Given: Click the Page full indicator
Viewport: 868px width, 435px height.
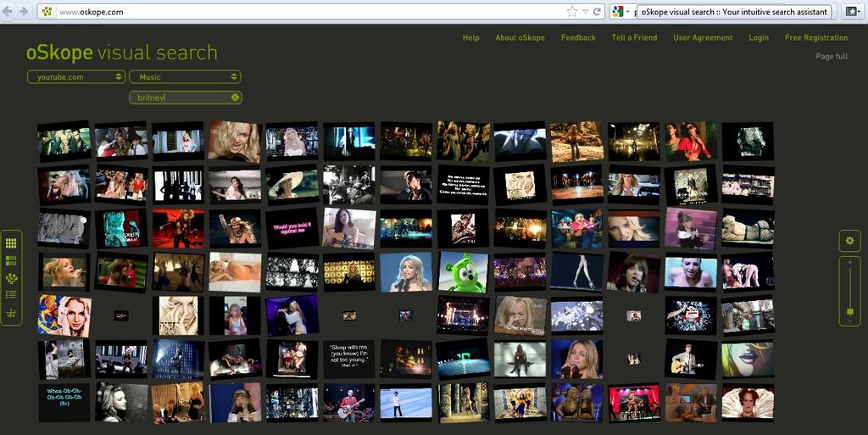Looking at the screenshot, I should tap(832, 57).
